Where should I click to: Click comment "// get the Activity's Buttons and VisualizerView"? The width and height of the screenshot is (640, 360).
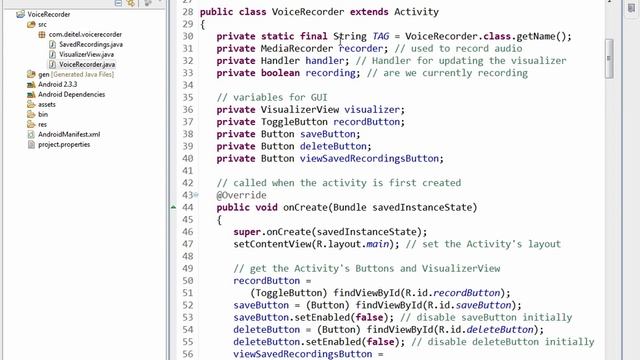click(x=367, y=269)
